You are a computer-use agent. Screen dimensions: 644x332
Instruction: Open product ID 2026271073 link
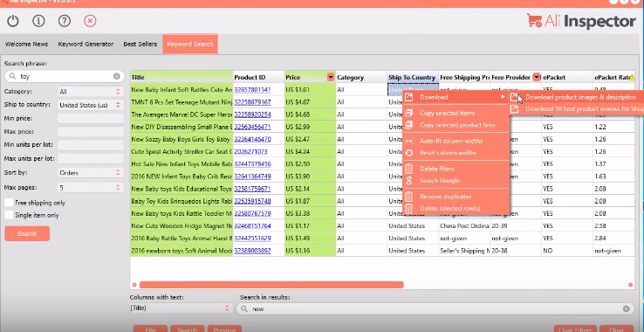pos(250,151)
